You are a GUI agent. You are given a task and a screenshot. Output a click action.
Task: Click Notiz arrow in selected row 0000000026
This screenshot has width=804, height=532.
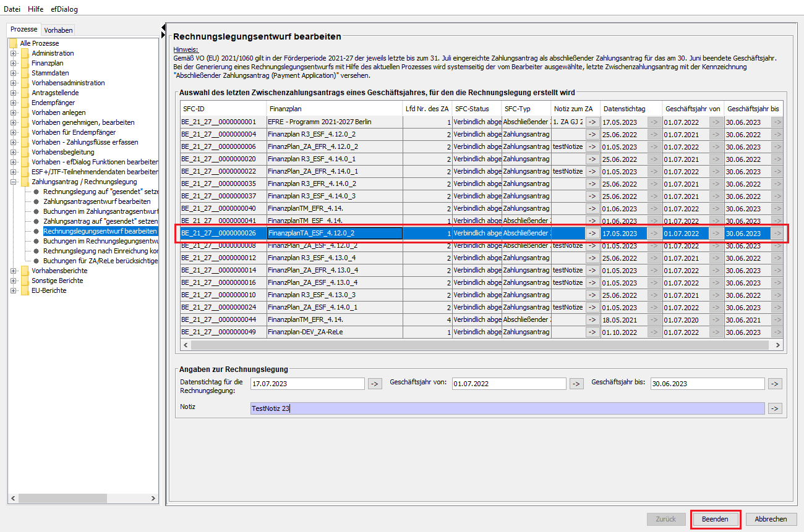pyautogui.click(x=592, y=234)
